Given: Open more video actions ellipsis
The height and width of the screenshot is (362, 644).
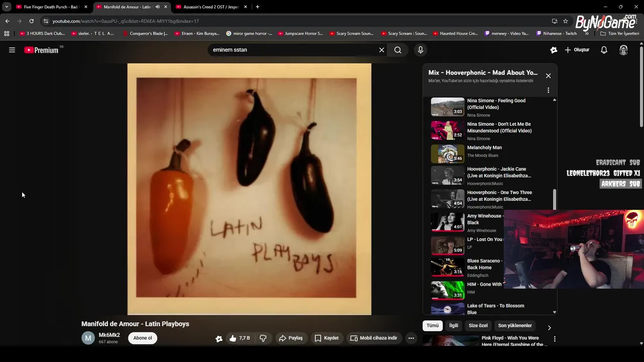Looking at the screenshot, I should (411, 338).
